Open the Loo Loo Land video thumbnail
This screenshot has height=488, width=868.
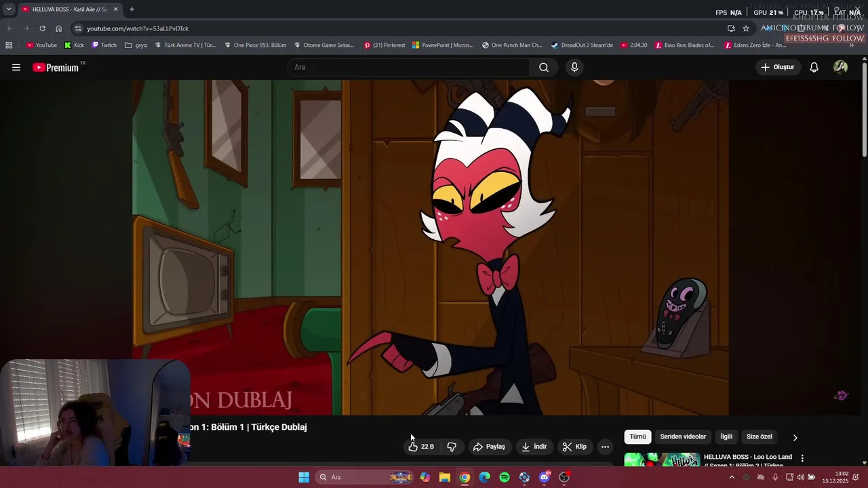[662, 460]
